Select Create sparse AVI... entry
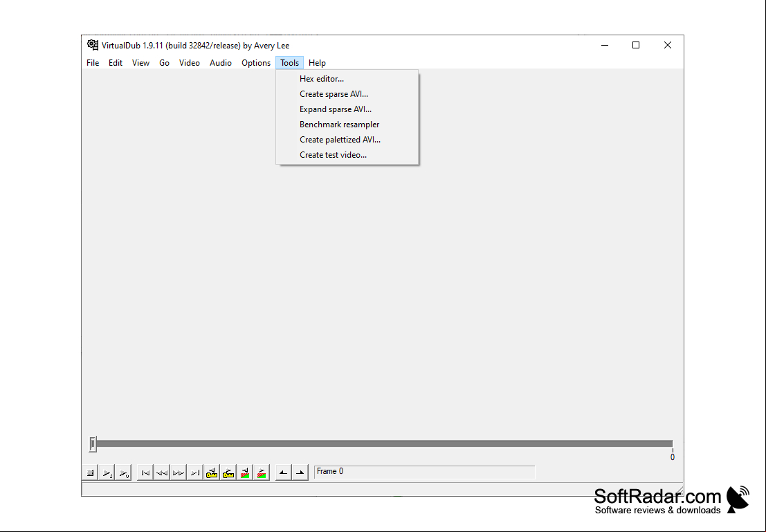Screen dimensions: 766x532 tap(347, 94)
